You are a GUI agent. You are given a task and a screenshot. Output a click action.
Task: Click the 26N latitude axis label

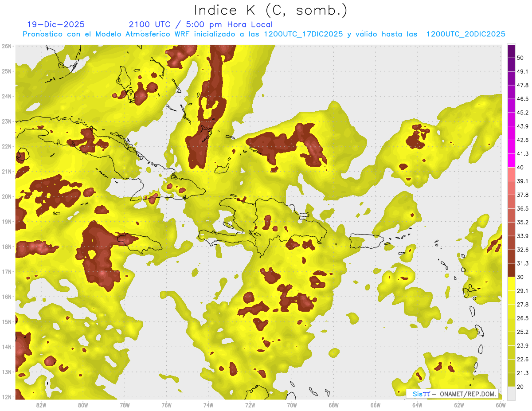click(7, 46)
